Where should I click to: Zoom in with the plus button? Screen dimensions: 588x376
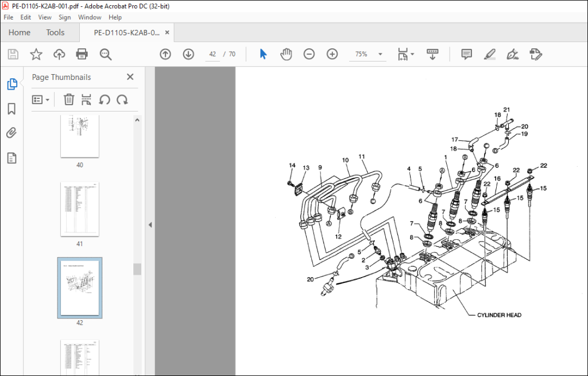click(x=332, y=54)
